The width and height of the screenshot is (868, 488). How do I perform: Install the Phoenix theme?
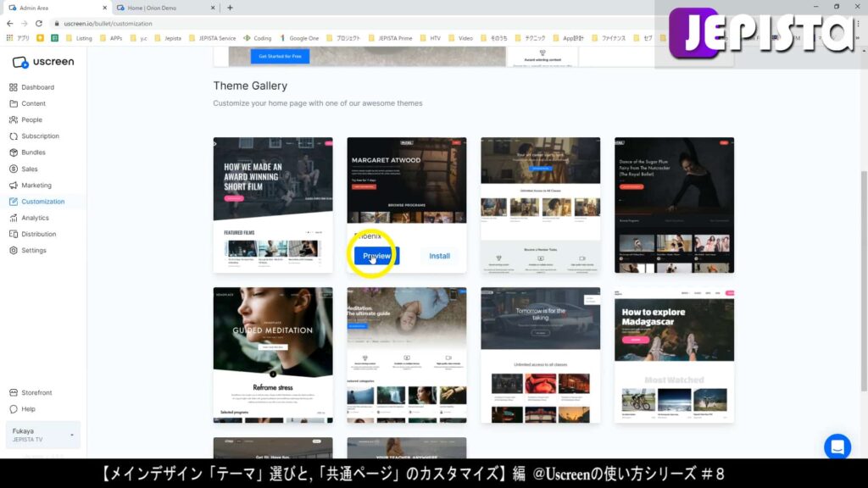pos(440,256)
